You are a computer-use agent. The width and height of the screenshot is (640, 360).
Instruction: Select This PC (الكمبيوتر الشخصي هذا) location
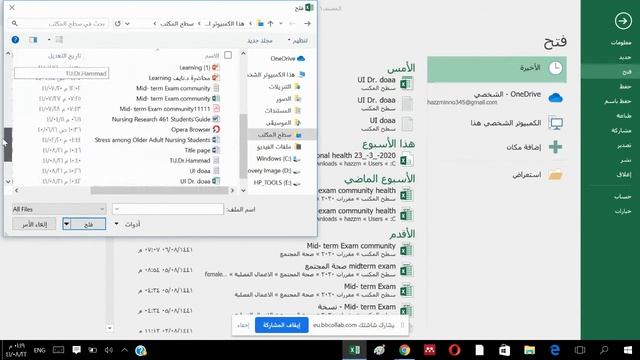coord(516,123)
